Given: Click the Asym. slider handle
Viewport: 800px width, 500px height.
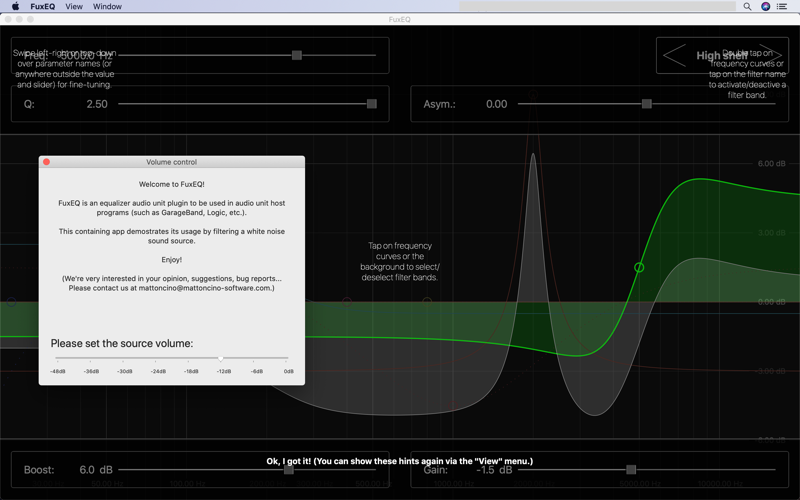Looking at the screenshot, I should coord(647,104).
